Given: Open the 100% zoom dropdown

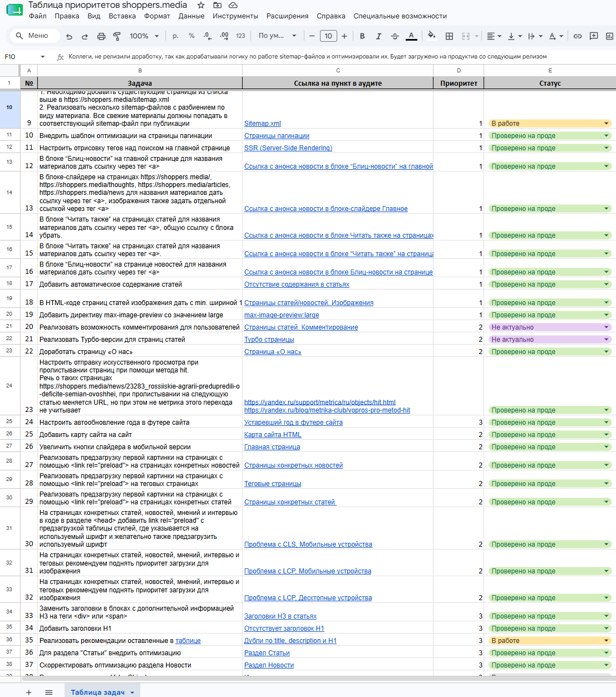Looking at the screenshot, I should (x=144, y=36).
